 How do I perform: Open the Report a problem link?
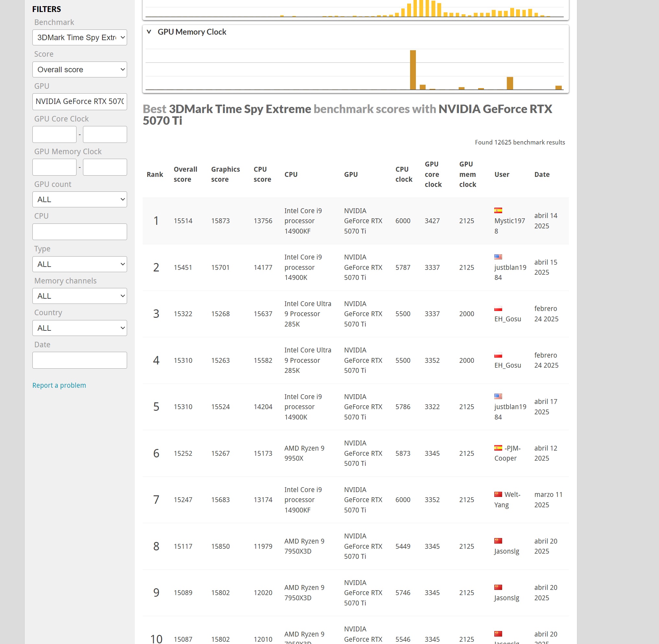tap(59, 385)
